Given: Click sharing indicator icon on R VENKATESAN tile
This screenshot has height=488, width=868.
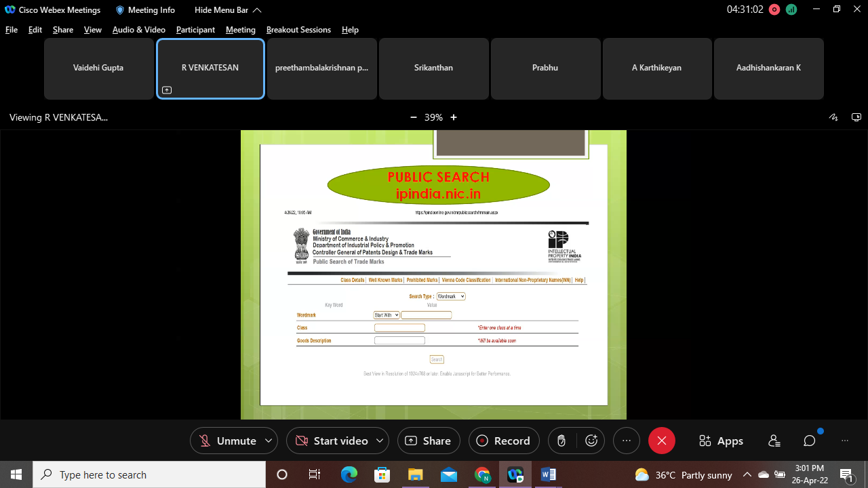Looking at the screenshot, I should click(167, 89).
